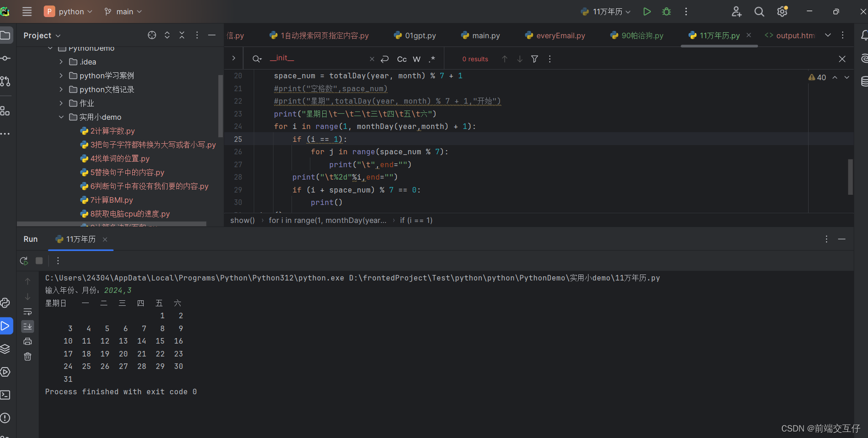Switch to the main.py editor tab

click(x=480, y=35)
